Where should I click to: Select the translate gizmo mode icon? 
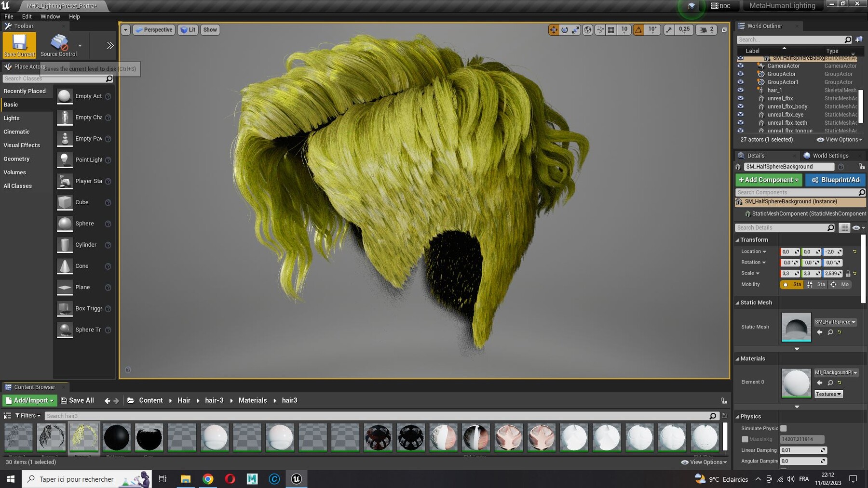(554, 30)
